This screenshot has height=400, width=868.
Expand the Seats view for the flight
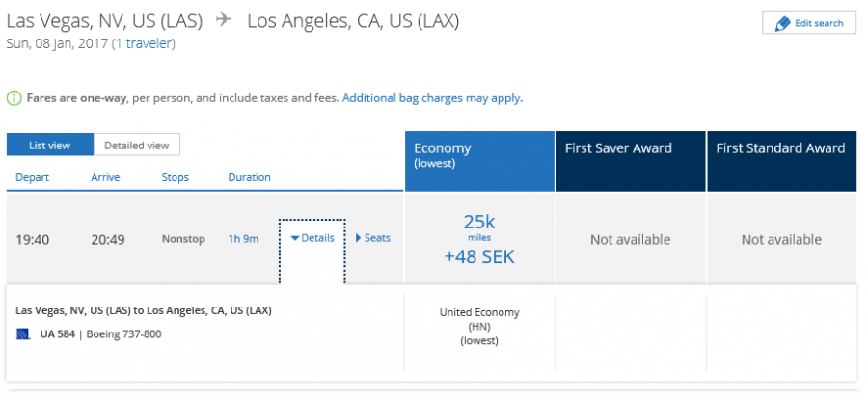373,238
